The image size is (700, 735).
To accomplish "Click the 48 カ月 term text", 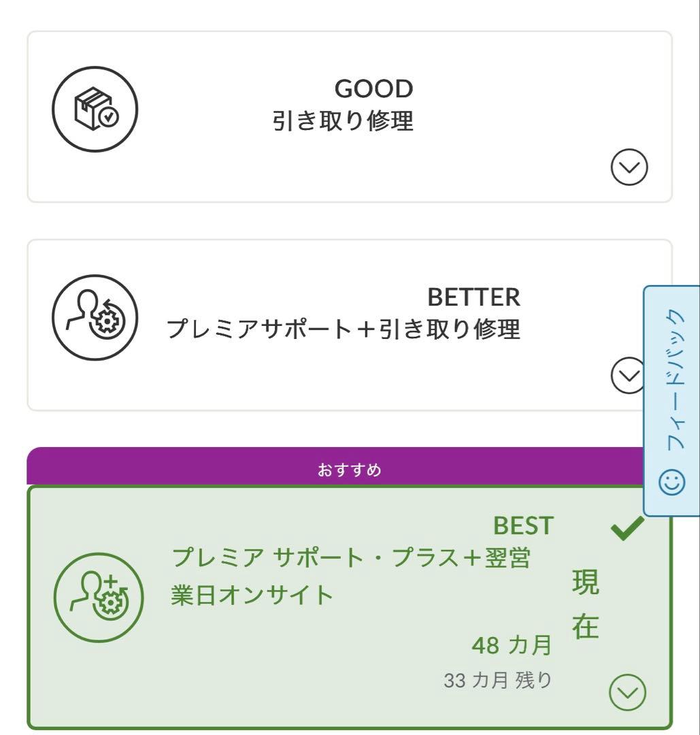I will pos(512,646).
